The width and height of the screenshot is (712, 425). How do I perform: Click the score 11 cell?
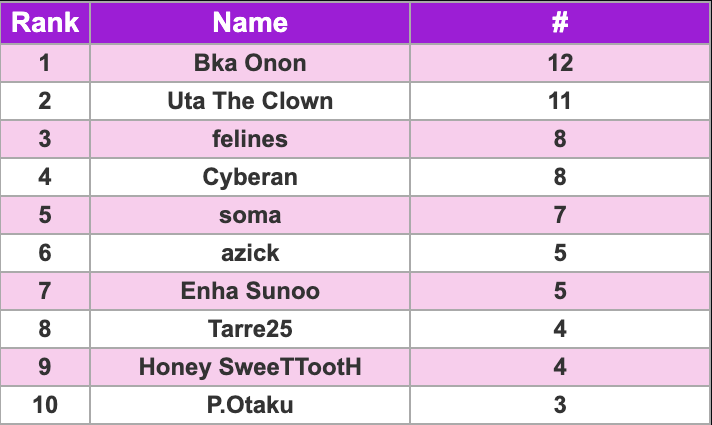coord(560,101)
